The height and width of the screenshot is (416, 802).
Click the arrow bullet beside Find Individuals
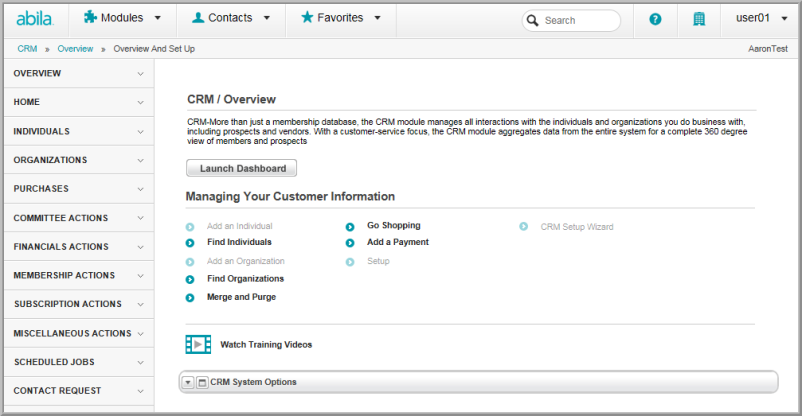(190, 243)
